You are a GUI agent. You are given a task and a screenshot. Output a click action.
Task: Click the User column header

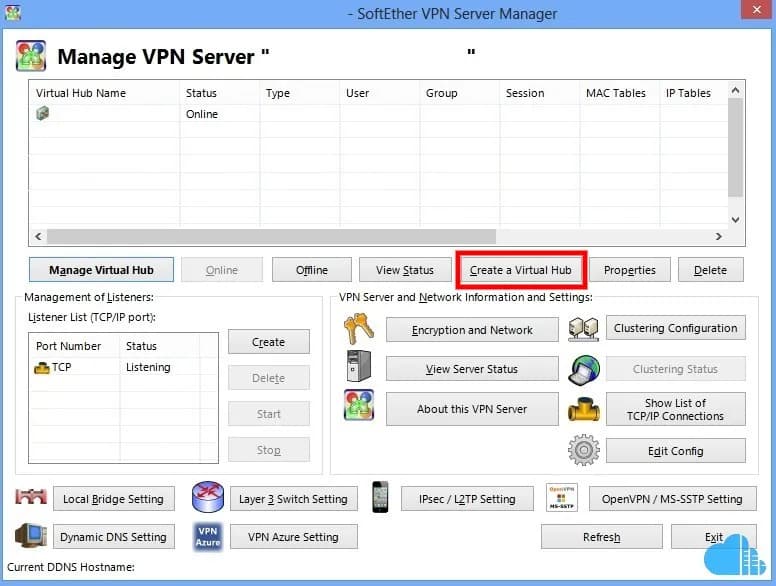coord(380,93)
